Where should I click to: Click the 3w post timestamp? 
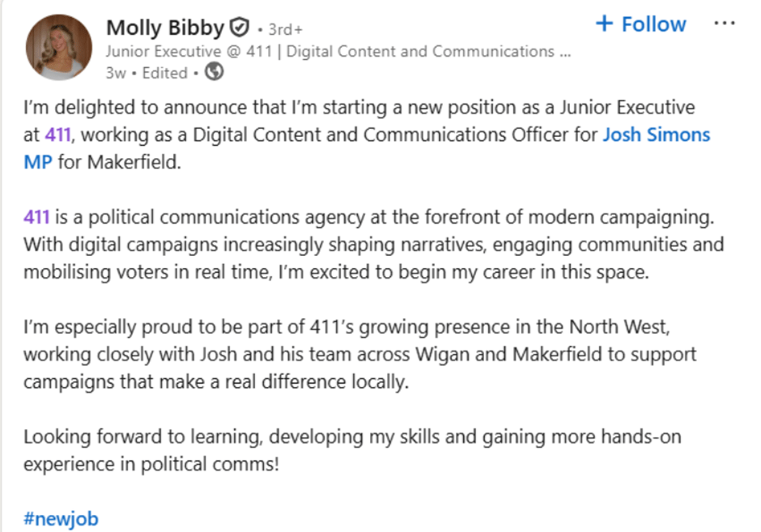click(115, 73)
